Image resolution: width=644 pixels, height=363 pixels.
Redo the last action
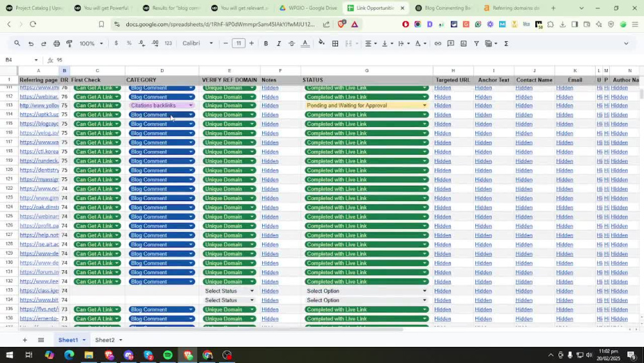(x=44, y=43)
